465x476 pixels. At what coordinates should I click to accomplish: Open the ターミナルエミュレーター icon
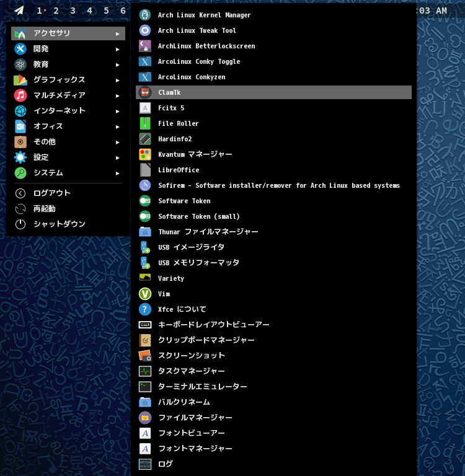point(145,387)
